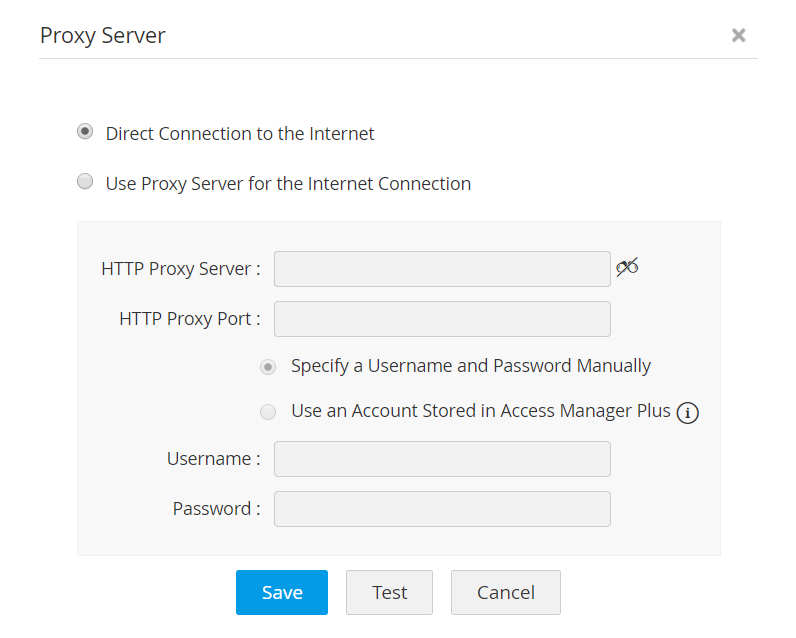Enable Use Proxy Server radio button
The height and width of the screenshot is (638, 796).
[86, 182]
